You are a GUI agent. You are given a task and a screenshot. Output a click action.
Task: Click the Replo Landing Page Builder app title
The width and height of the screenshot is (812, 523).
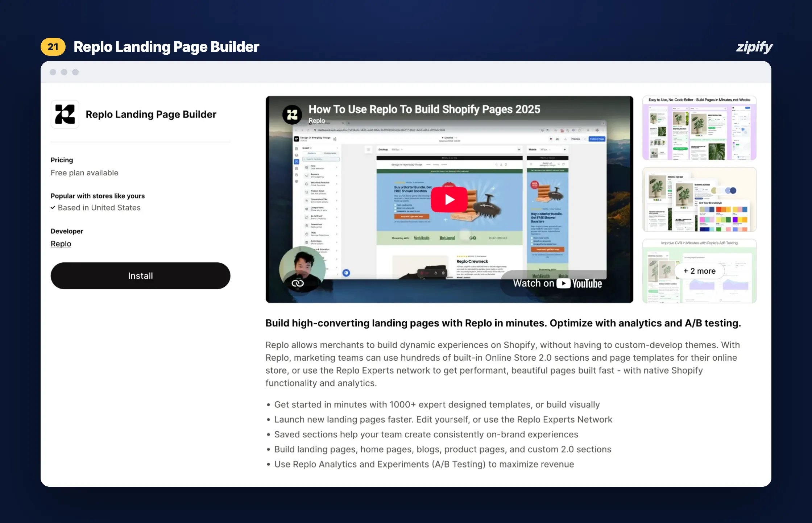[x=151, y=115]
